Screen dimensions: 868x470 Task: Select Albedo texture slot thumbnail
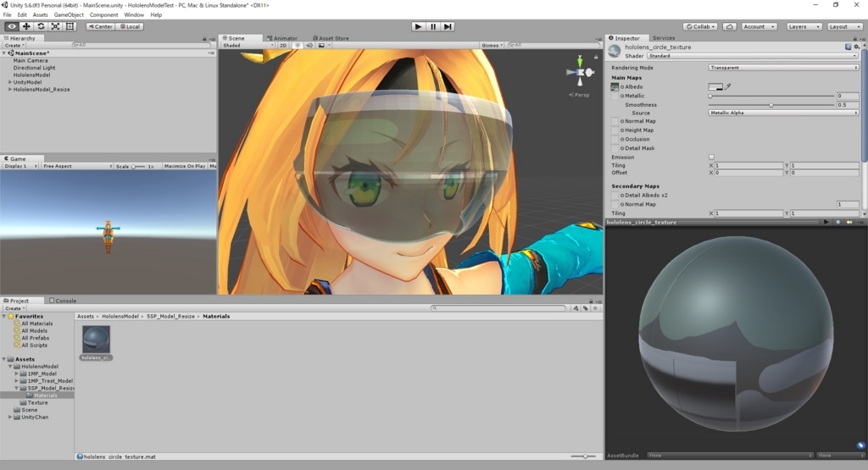point(615,87)
